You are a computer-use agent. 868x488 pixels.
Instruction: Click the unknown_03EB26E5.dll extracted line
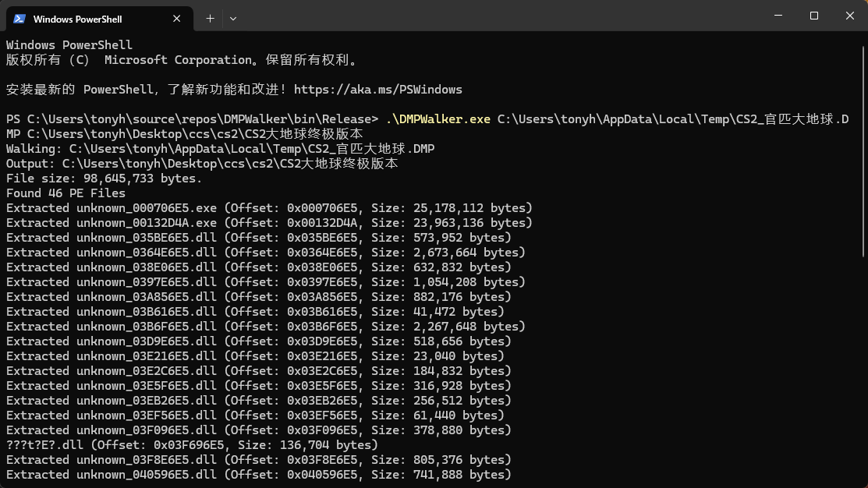[x=258, y=401]
